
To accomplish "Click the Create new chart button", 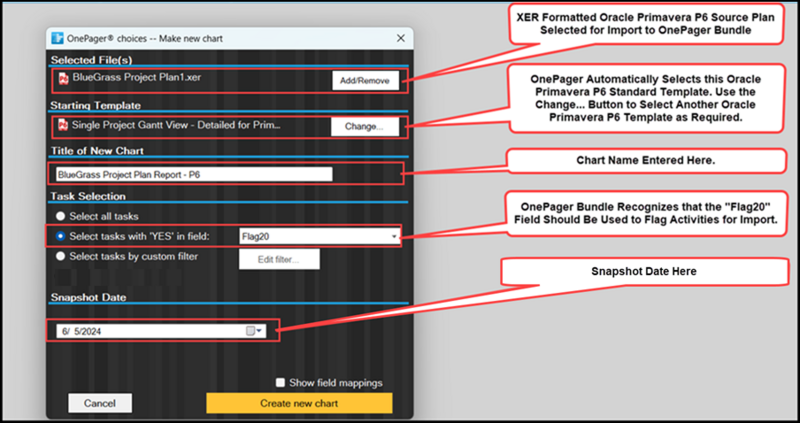I will point(299,403).
